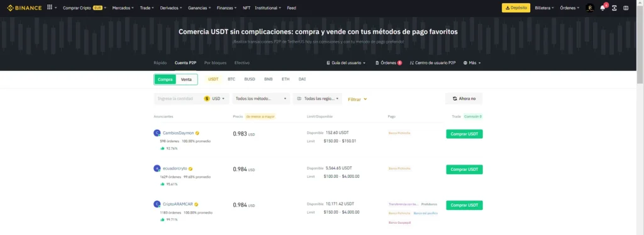Viewport: 644px width, 235px height.
Task: Switch to the Por bloques tab
Action: [215, 63]
